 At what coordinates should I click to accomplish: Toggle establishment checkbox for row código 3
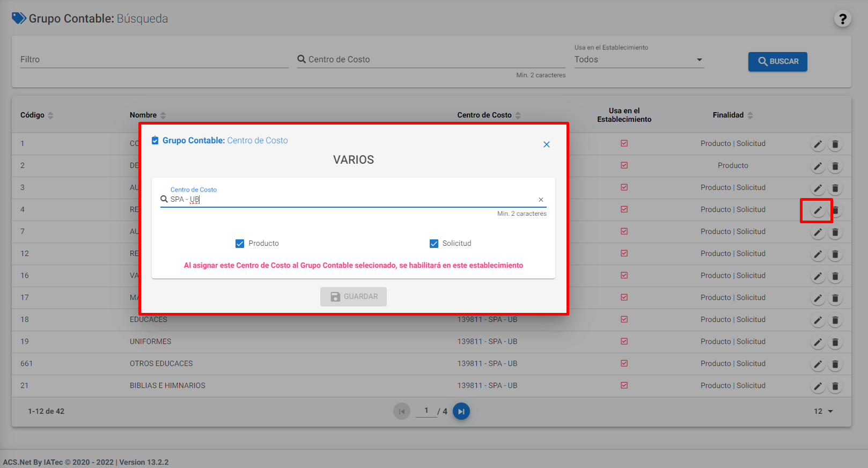624,187
